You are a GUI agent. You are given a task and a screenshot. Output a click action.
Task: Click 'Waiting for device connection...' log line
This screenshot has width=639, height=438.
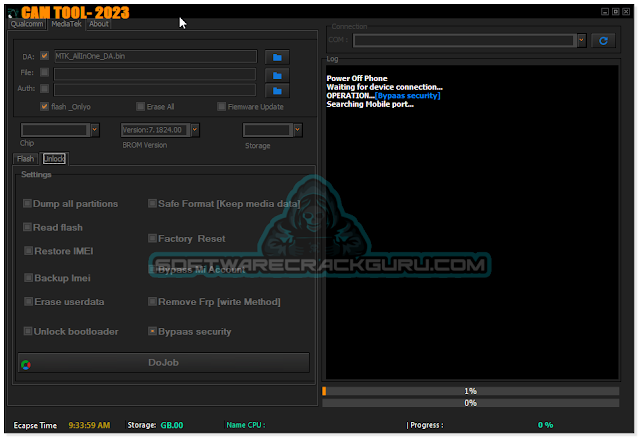[x=384, y=87]
